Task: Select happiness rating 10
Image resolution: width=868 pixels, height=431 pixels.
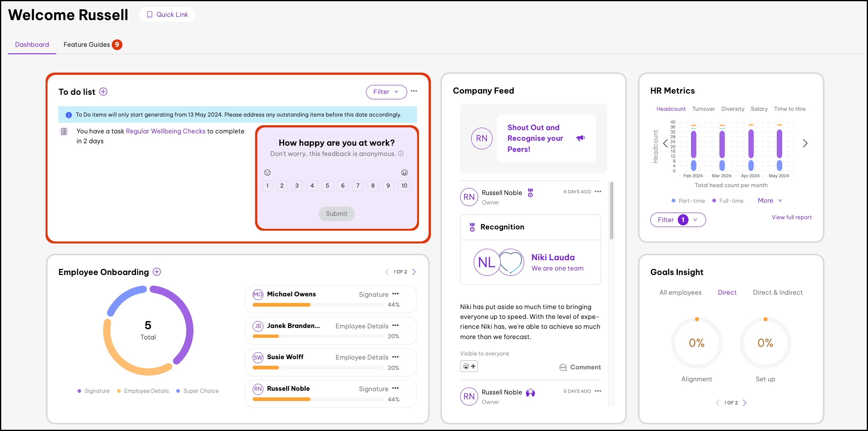Action: pos(404,186)
